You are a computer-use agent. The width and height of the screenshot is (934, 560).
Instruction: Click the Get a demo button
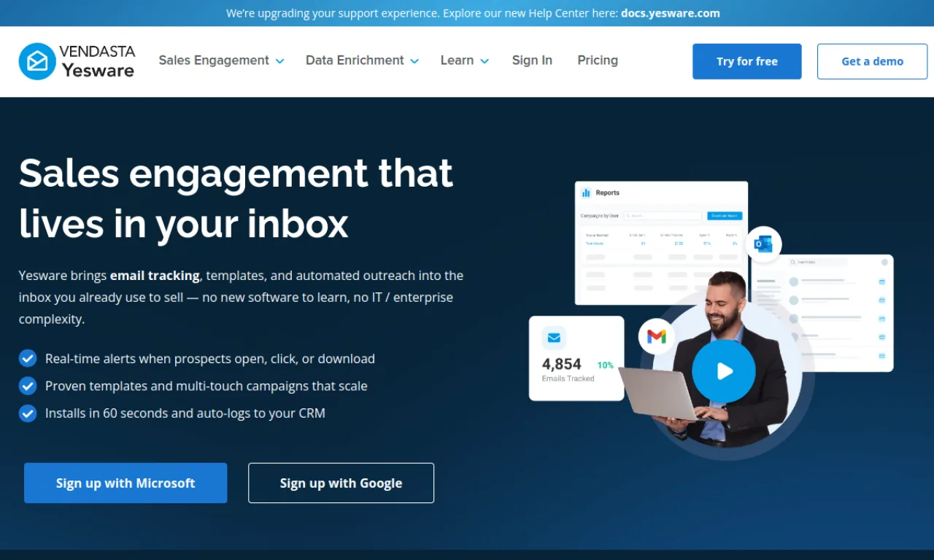click(873, 61)
